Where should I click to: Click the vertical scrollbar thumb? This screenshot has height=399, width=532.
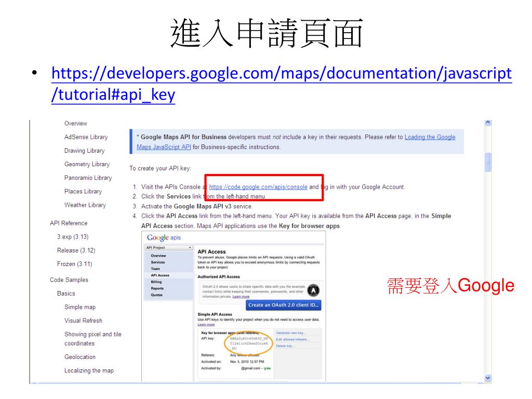pyautogui.click(x=488, y=162)
